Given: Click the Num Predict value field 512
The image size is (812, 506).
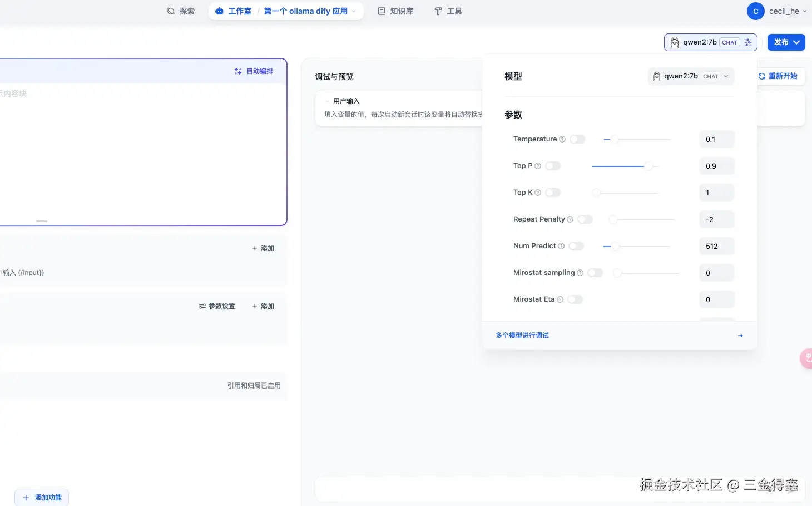Looking at the screenshot, I should pos(717,246).
